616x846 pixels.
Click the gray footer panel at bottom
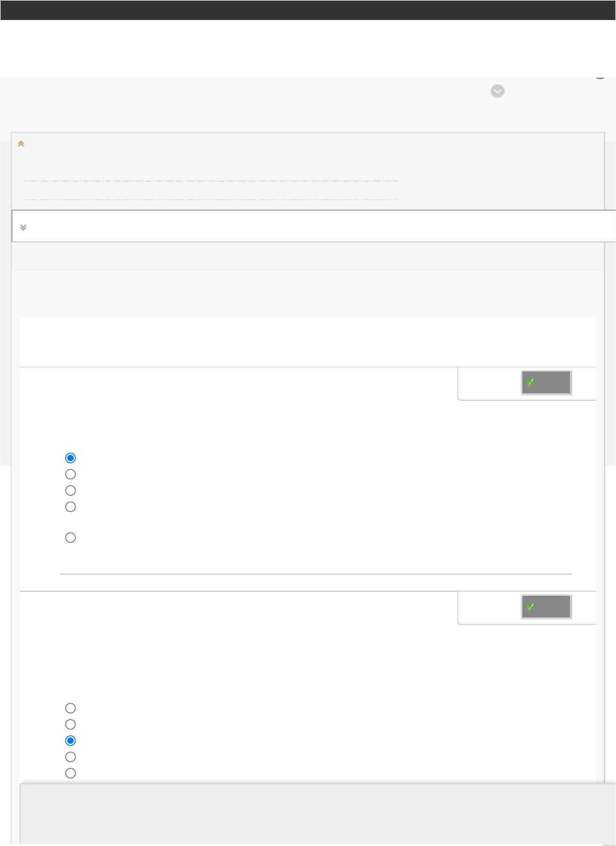click(317, 813)
